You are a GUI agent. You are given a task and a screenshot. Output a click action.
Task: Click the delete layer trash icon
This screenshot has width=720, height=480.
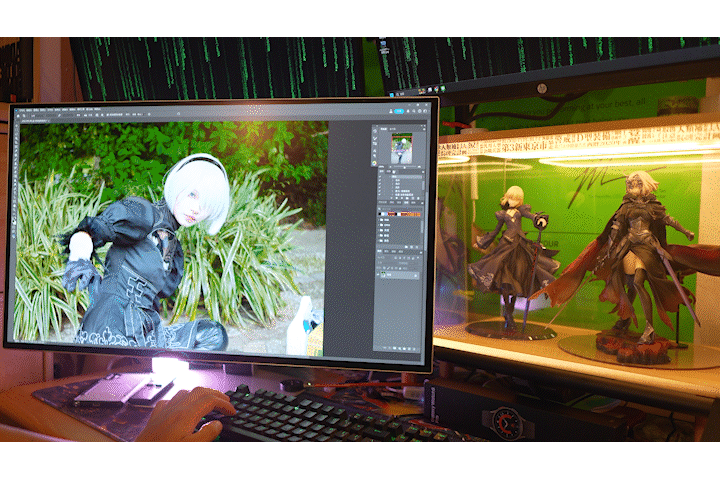click(414, 349)
